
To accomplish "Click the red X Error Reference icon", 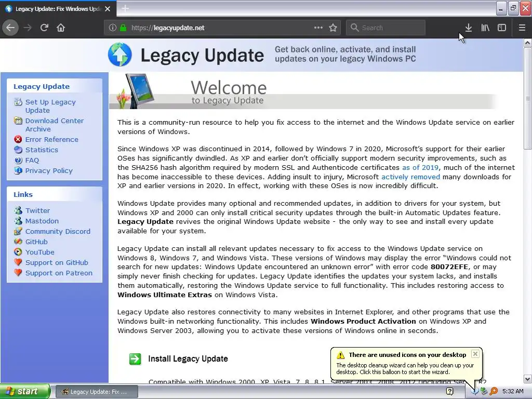I will coord(18,139).
